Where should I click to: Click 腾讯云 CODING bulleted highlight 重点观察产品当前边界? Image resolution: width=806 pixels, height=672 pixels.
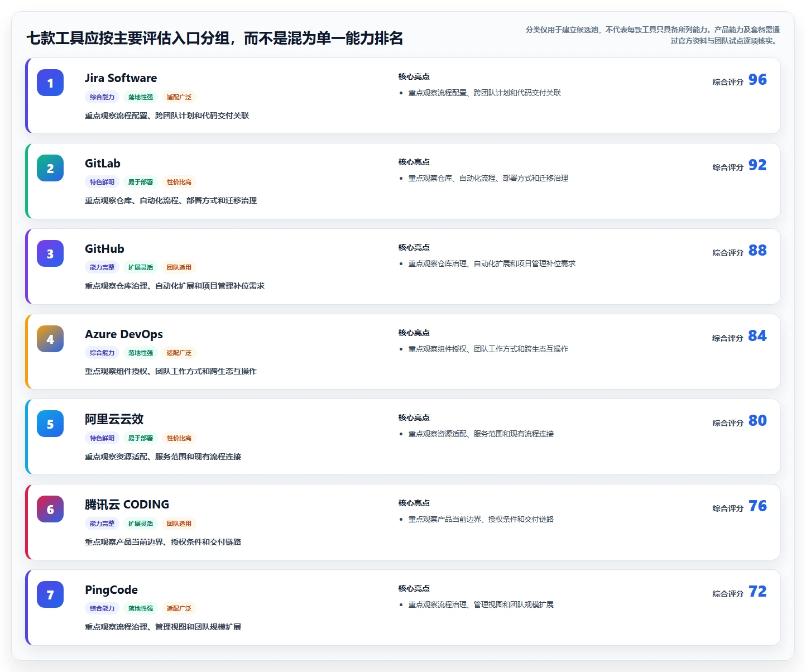coord(481,519)
